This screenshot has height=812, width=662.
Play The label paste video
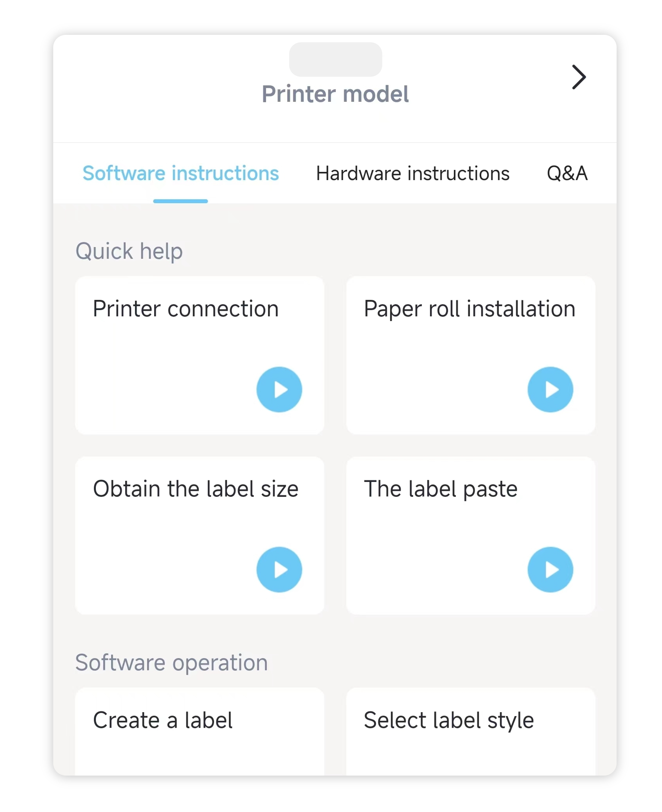point(550,570)
